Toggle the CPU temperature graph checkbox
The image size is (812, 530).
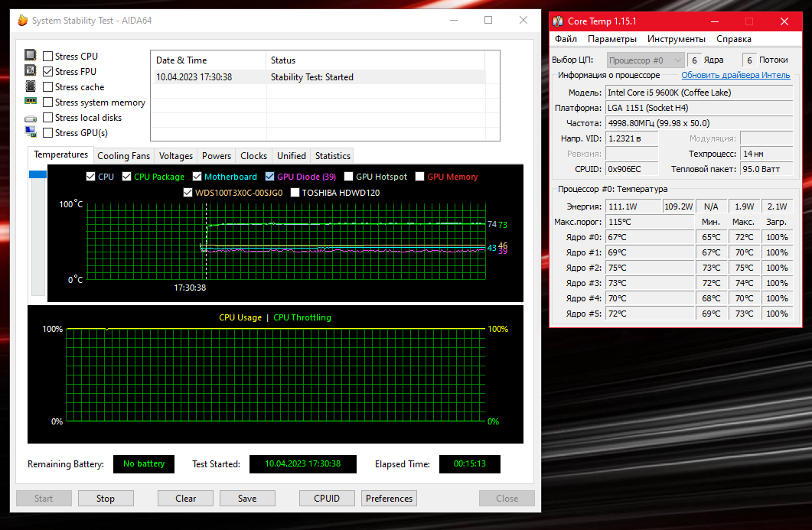point(90,177)
